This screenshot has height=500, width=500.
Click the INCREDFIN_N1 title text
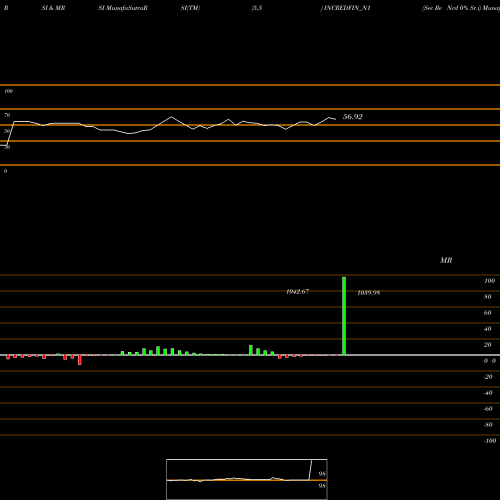coord(347,8)
